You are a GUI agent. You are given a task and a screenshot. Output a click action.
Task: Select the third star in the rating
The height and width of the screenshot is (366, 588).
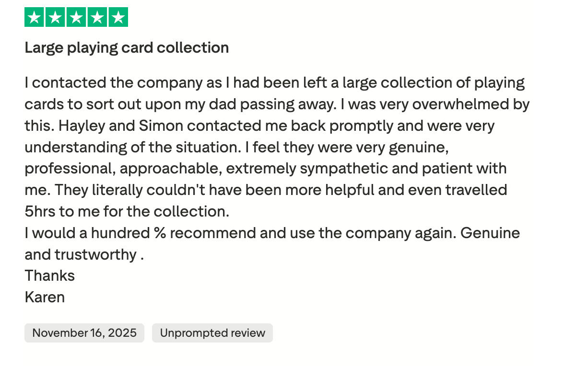(76, 18)
